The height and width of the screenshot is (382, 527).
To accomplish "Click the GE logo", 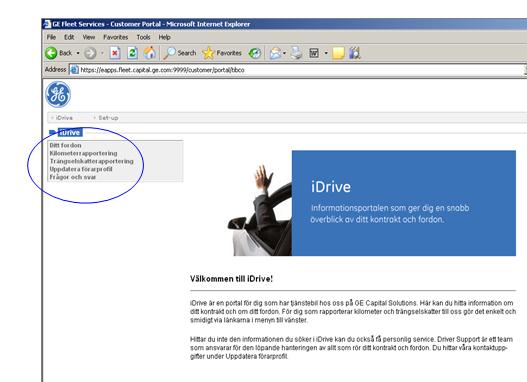I will coord(58,94).
